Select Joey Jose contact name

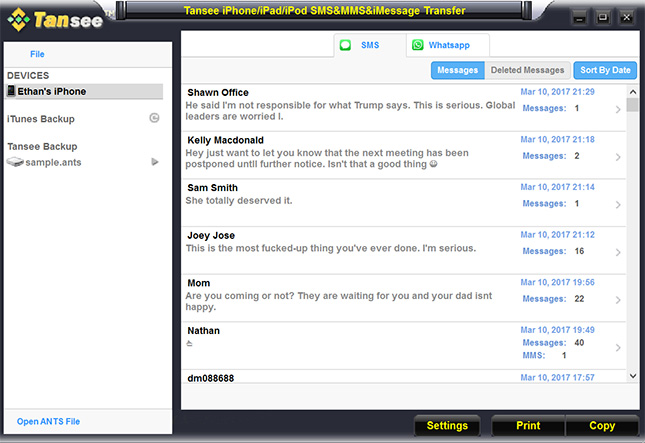click(211, 236)
